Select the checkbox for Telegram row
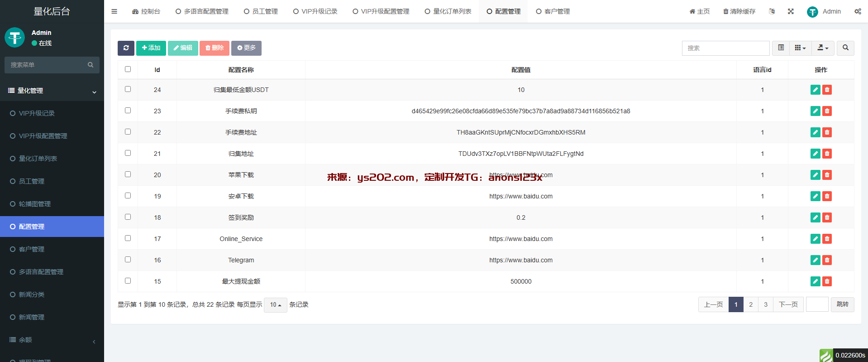The image size is (868, 362). (x=128, y=260)
